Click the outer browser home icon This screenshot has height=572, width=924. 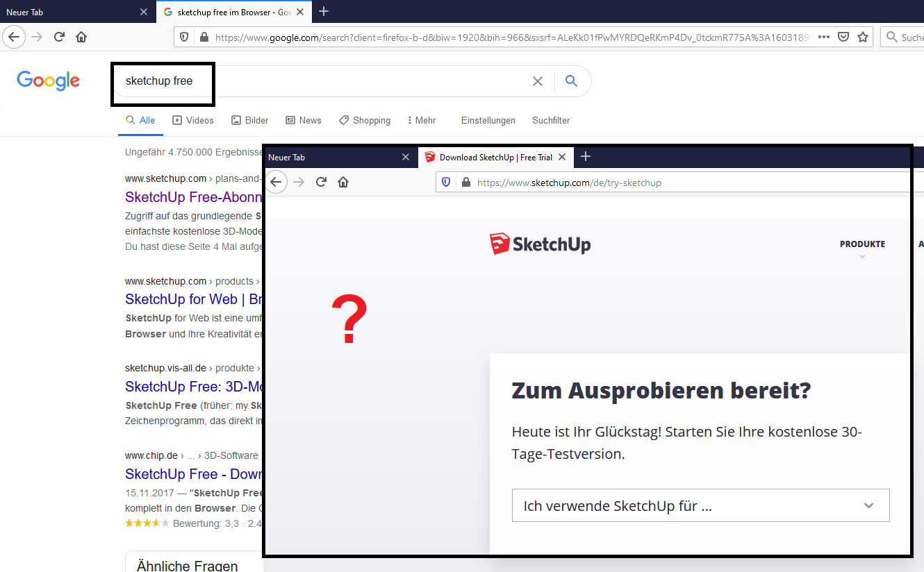[81, 37]
